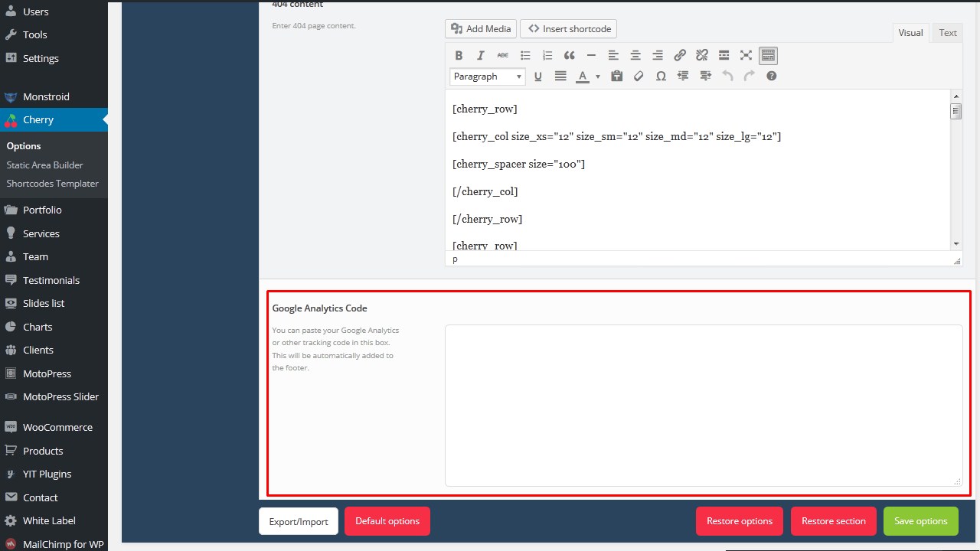Open the Settings sidebar menu
The height and width of the screenshot is (551, 980).
click(x=54, y=58)
